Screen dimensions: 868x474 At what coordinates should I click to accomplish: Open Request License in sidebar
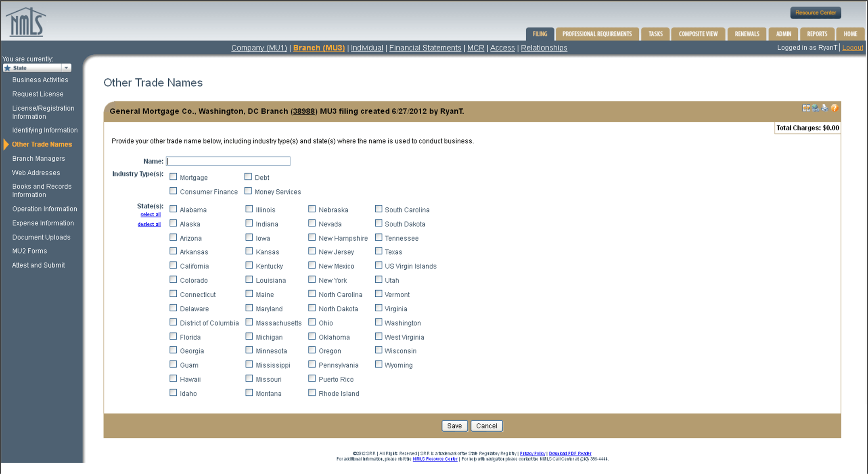(38, 94)
